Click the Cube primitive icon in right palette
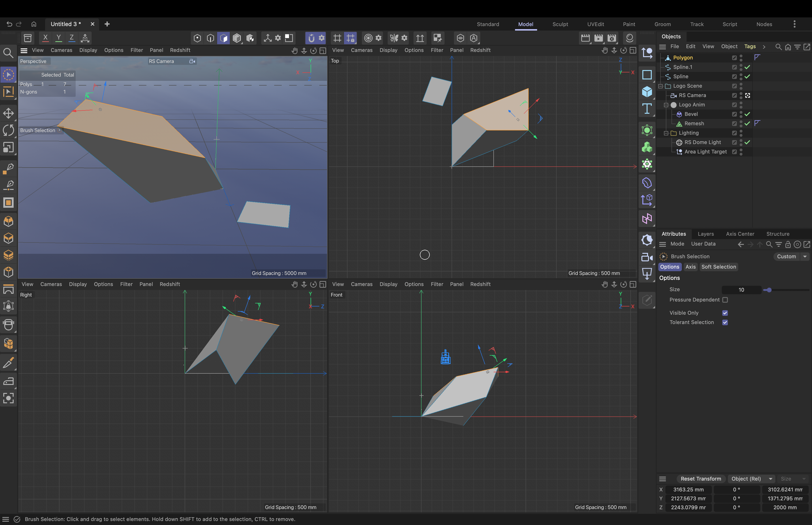 647,92
